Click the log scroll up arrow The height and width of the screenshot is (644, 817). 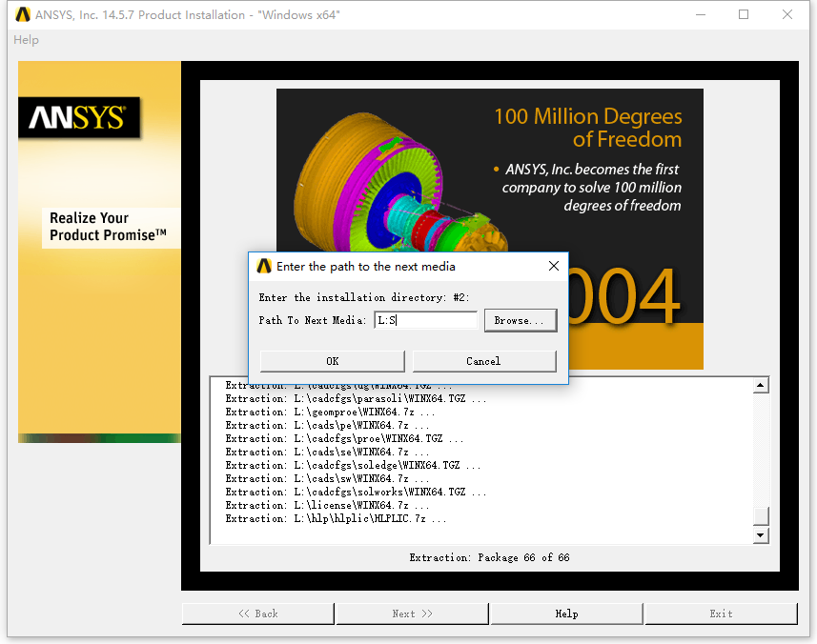point(761,386)
